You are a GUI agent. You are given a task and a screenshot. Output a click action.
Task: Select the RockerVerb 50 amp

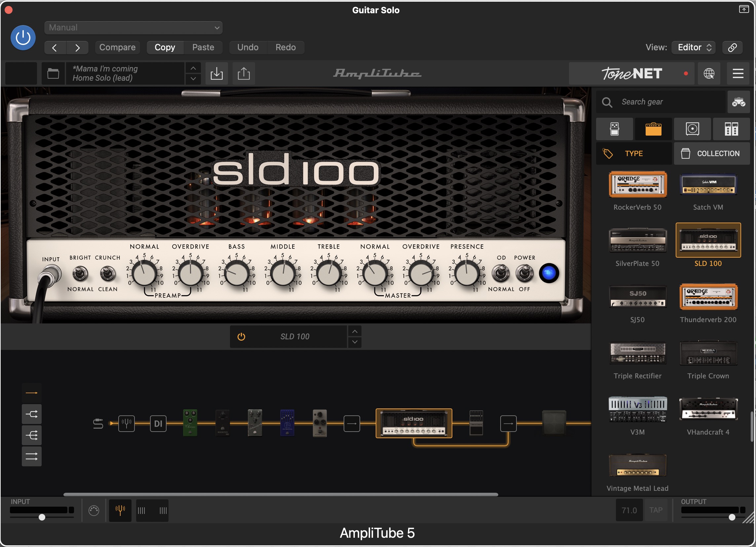[638, 191]
